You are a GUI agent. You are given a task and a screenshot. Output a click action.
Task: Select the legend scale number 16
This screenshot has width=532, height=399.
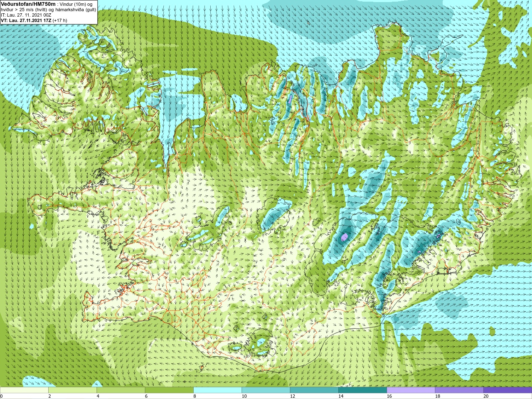(389, 396)
